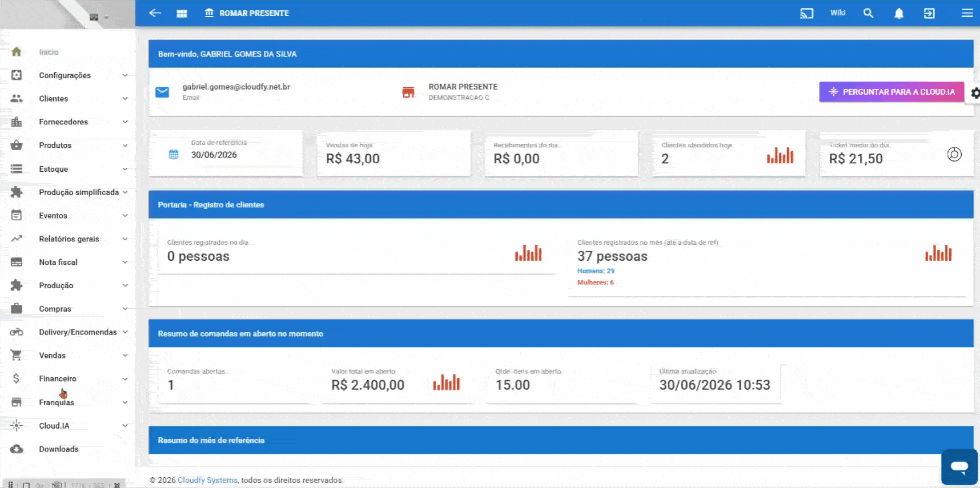The image size is (980, 488).
Task: Click the cast screen icon
Action: click(806, 13)
